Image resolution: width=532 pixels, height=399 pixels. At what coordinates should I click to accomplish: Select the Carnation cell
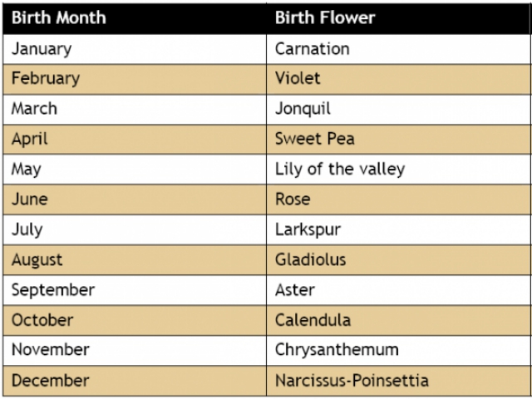point(398,49)
